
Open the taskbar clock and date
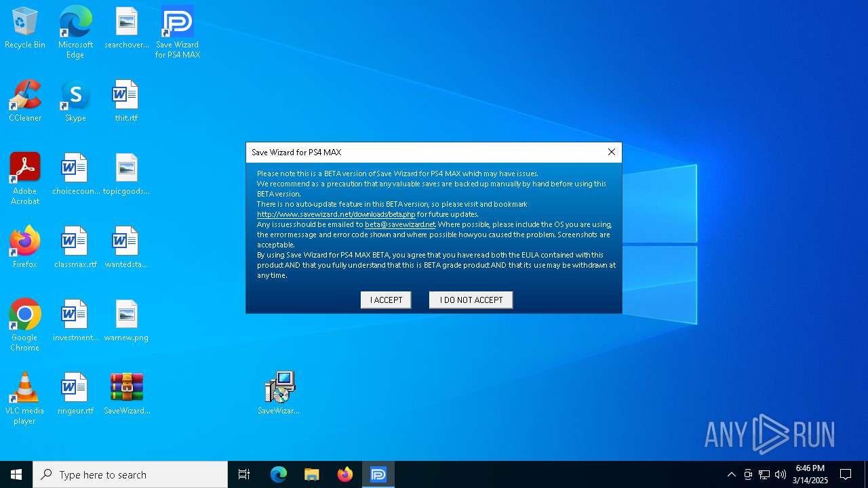tap(810, 474)
